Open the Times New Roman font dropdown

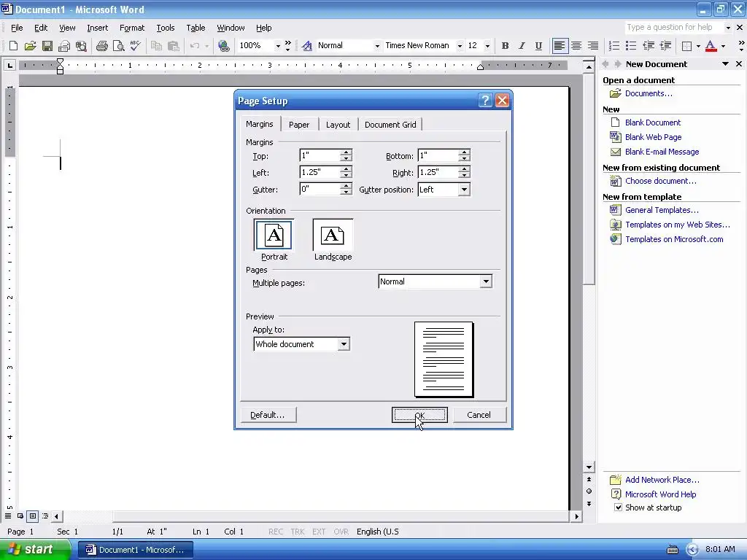(x=460, y=46)
